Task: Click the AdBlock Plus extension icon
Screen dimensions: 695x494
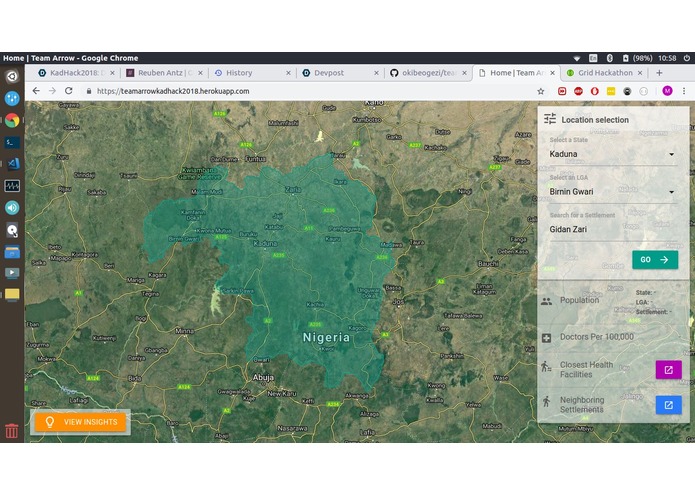Action: pyautogui.click(x=578, y=91)
